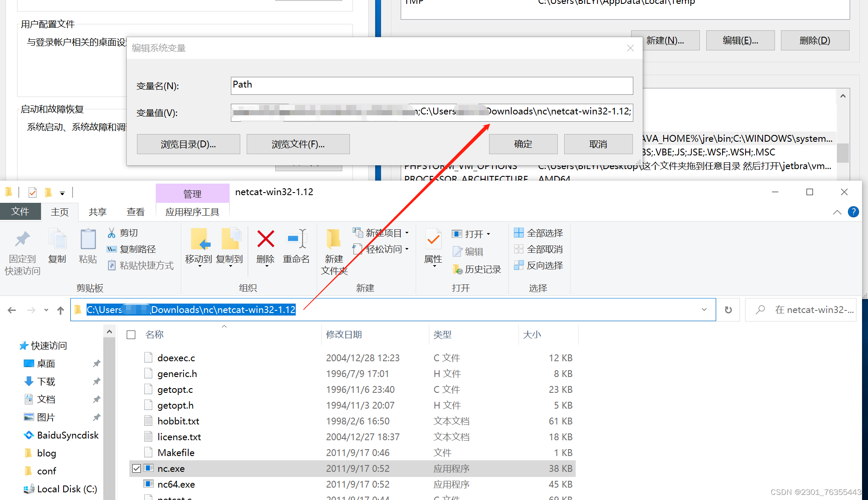
Task: Expand Easy access dropdown
Action: click(x=407, y=249)
